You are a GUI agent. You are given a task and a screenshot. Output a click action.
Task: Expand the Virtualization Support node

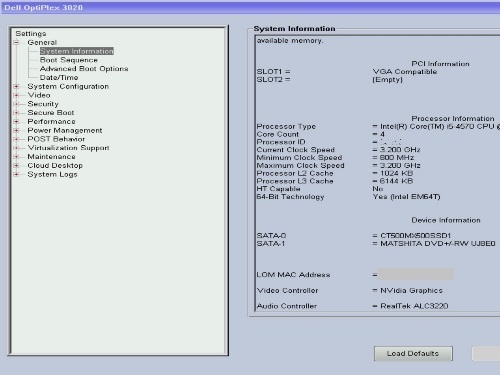pyautogui.click(x=16, y=148)
